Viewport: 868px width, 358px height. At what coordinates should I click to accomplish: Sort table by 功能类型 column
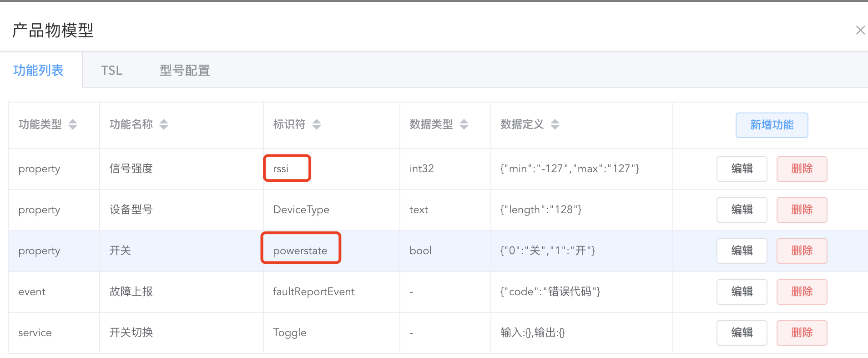click(73, 124)
